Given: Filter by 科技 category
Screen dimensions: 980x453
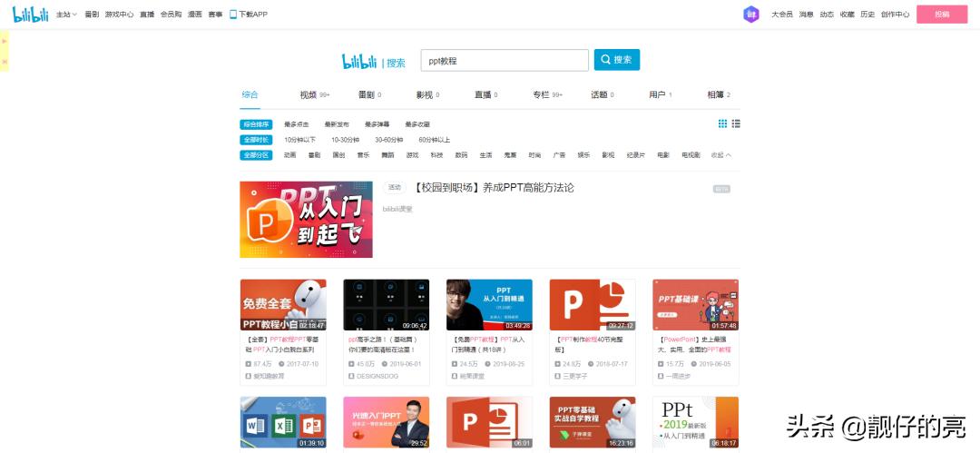Looking at the screenshot, I should coord(436,155).
